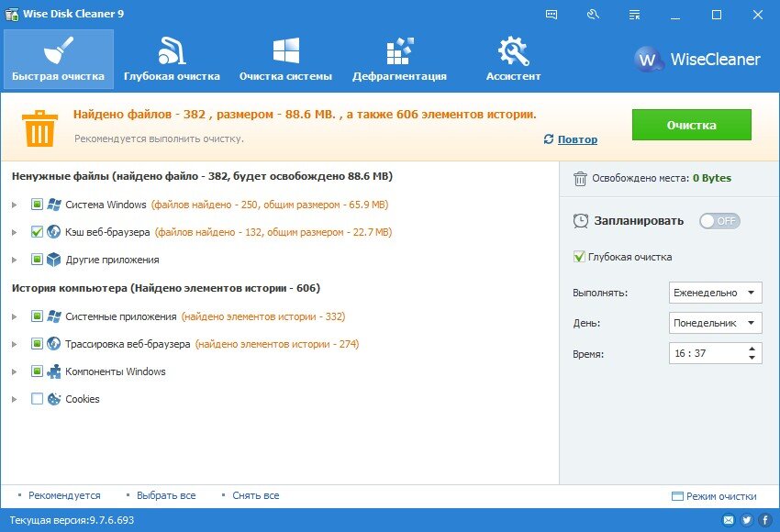Click the Освобождено места 0 Bytes value
Screen dimensions: 780x532
click(712, 178)
